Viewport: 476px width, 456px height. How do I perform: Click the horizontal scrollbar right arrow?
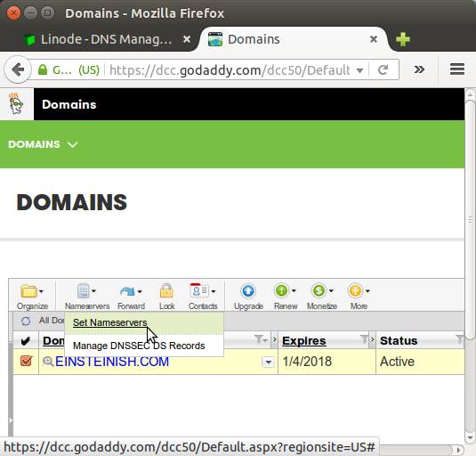pos(459,450)
